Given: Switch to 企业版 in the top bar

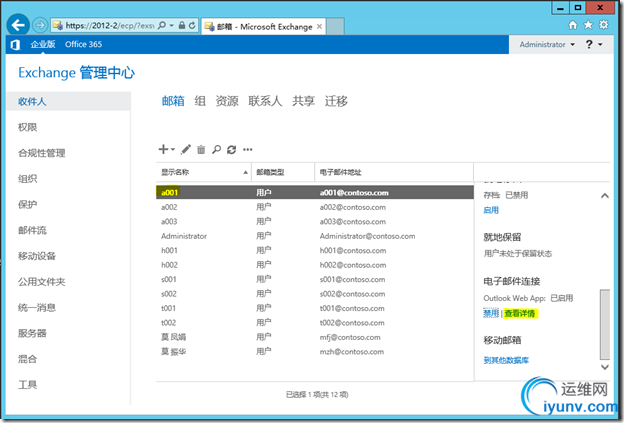Looking at the screenshot, I should (x=43, y=45).
